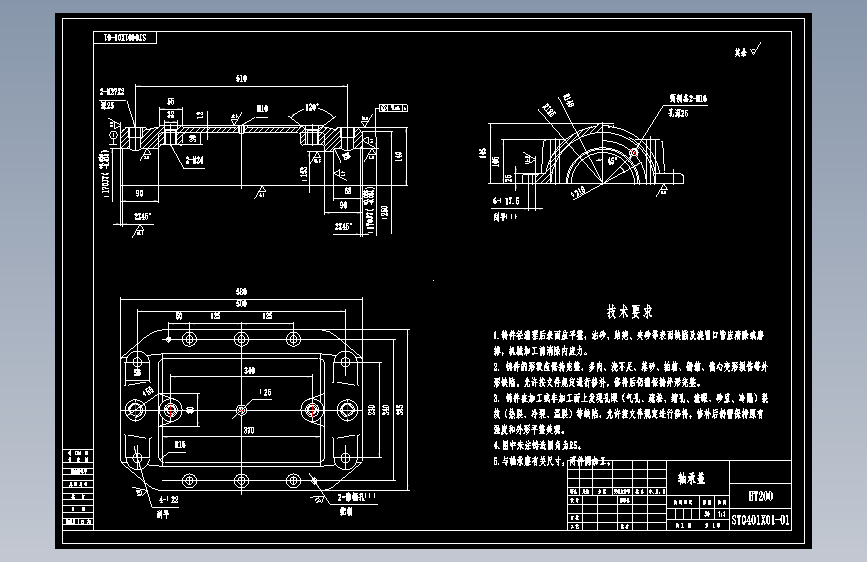Click the R15 radius label in plan view
The image size is (867, 562).
pos(180,444)
